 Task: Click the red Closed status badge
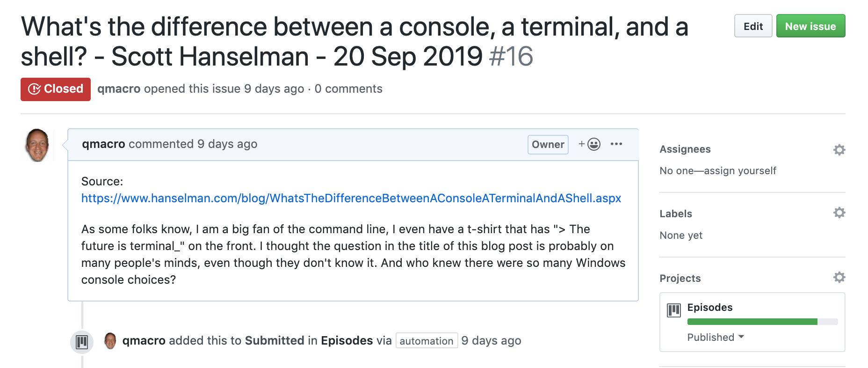click(56, 89)
